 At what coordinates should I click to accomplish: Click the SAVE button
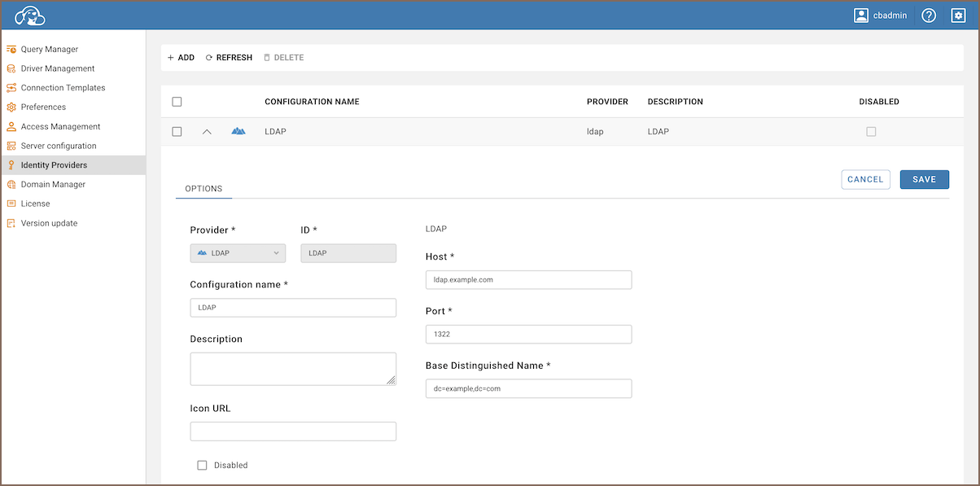coord(924,179)
